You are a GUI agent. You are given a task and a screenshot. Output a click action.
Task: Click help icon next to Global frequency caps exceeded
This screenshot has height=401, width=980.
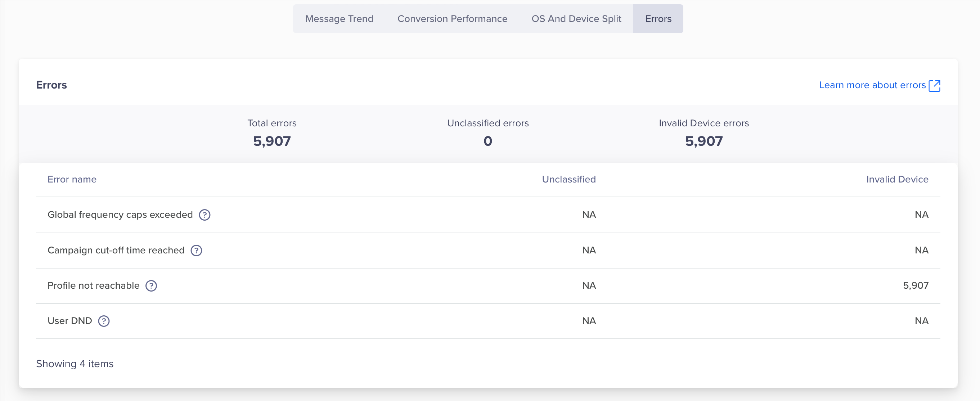204,215
